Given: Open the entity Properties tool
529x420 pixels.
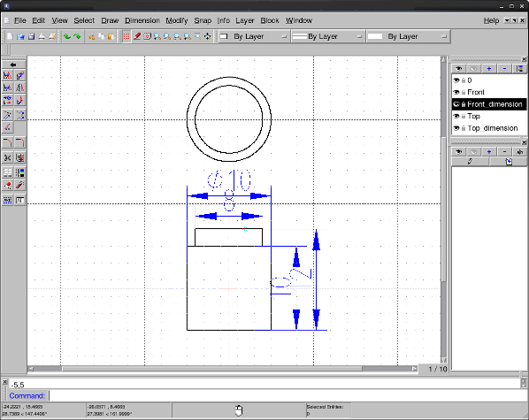Looking at the screenshot, I should pyautogui.click(x=7, y=172).
